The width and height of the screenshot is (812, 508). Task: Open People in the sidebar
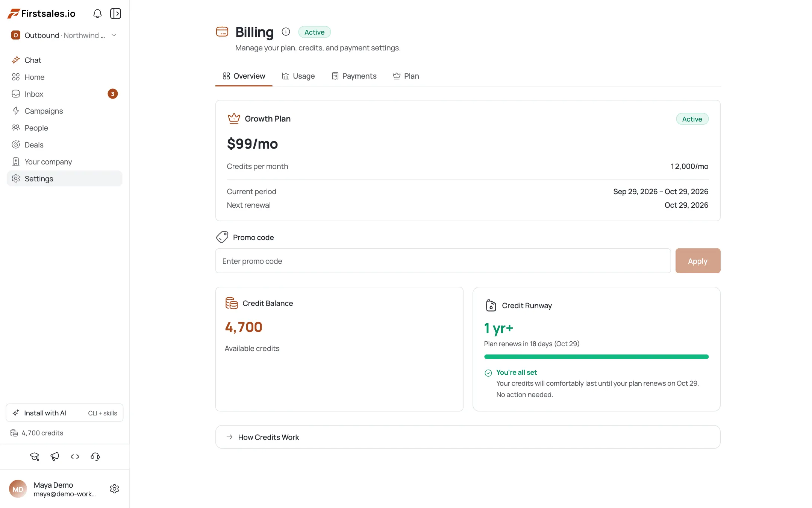pos(64,128)
